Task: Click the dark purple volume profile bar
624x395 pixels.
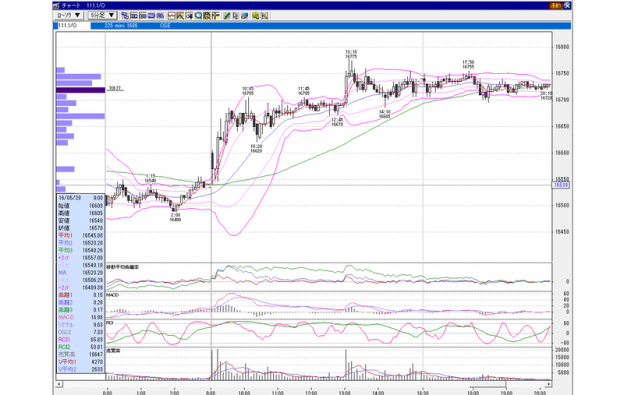Action: [81, 90]
